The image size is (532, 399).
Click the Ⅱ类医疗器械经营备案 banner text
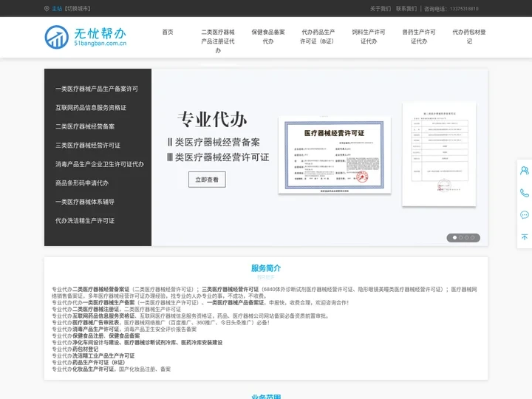[x=214, y=142]
